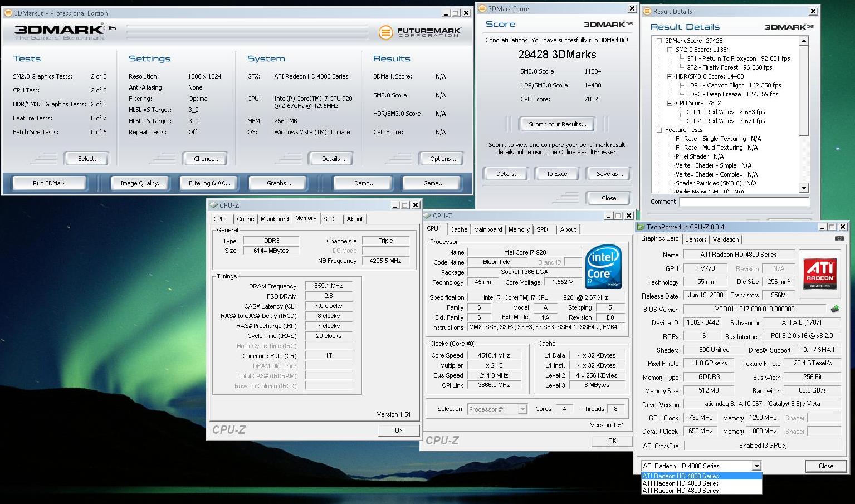Open the Mainboard tab in CPU-Z Memory window
The width and height of the screenshot is (855, 504).
click(275, 219)
